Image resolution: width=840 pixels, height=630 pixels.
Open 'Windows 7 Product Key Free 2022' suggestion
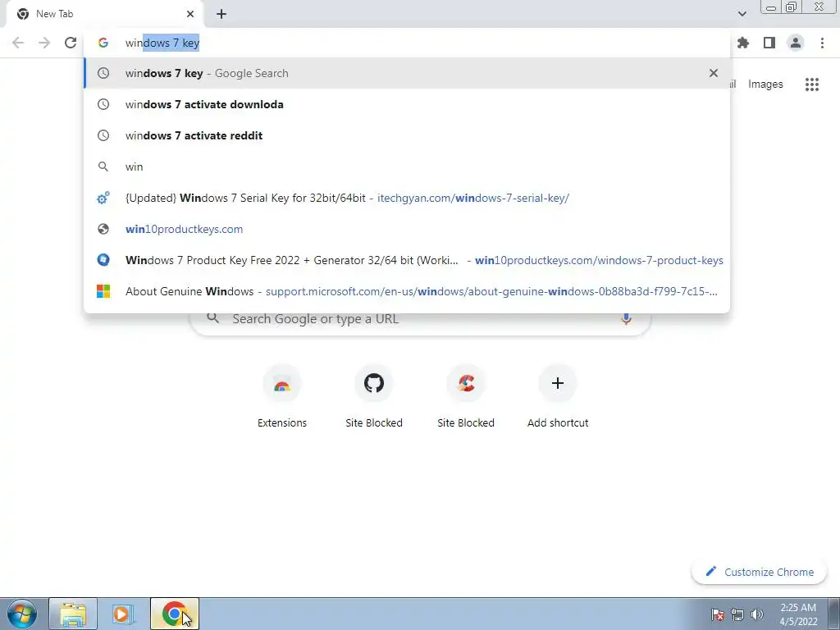407,260
